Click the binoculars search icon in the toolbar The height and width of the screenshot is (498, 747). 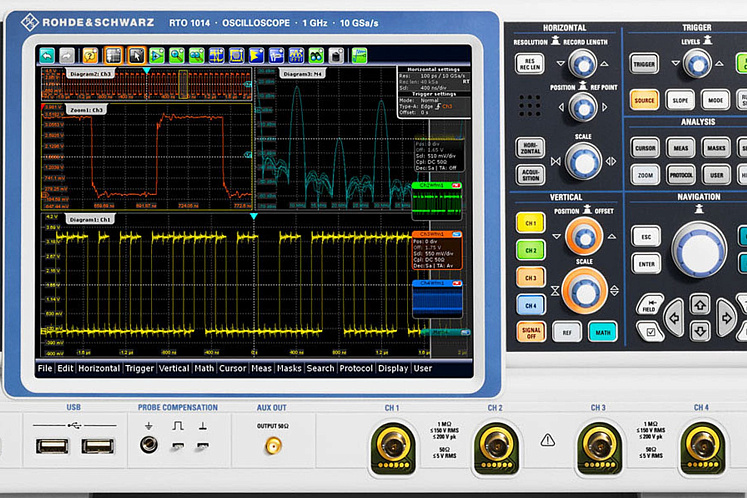click(316, 55)
